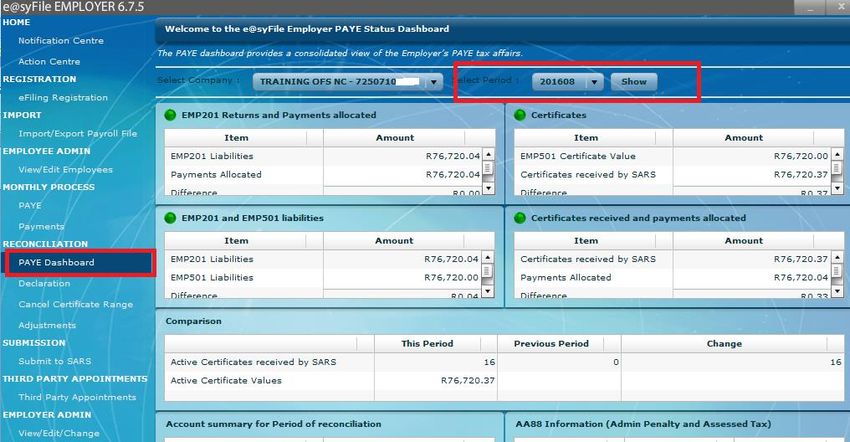Screen dimensions: 850x442
Task: Open Declaration under Reconciliation
Action: click(x=44, y=284)
